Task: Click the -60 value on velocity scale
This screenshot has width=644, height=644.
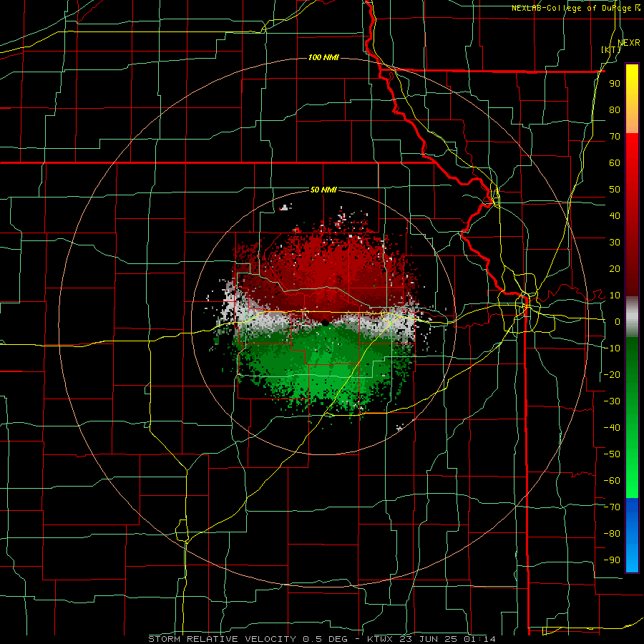Action: coord(612,481)
